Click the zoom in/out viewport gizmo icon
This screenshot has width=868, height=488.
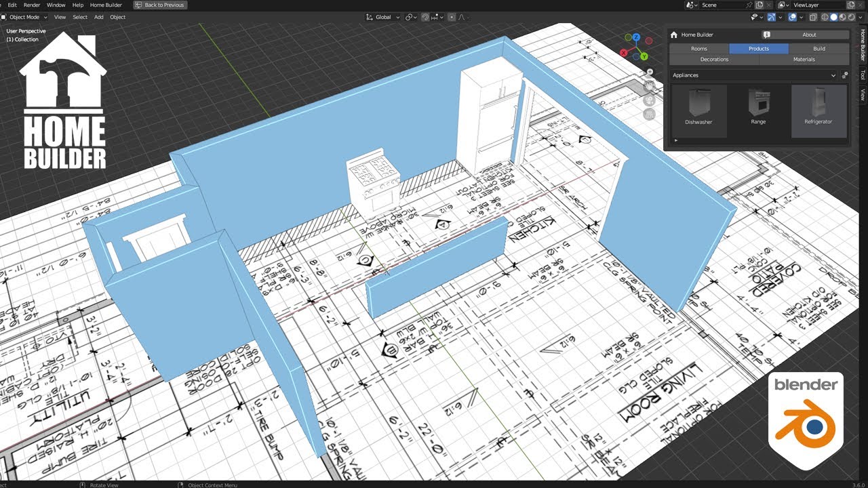pos(650,72)
